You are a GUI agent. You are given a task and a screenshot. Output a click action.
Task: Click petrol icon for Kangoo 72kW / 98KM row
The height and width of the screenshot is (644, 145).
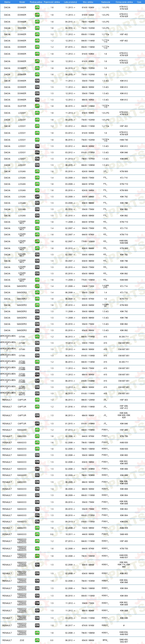37,528
